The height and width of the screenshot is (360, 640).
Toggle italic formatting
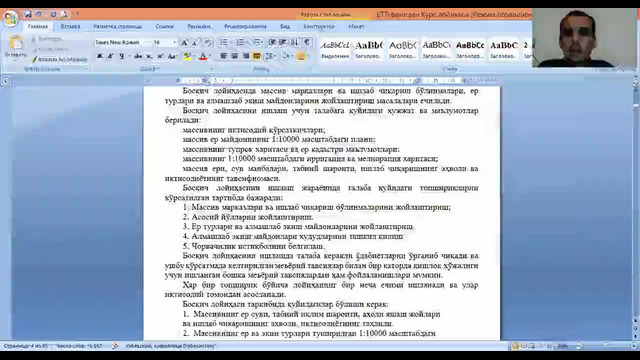point(110,56)
